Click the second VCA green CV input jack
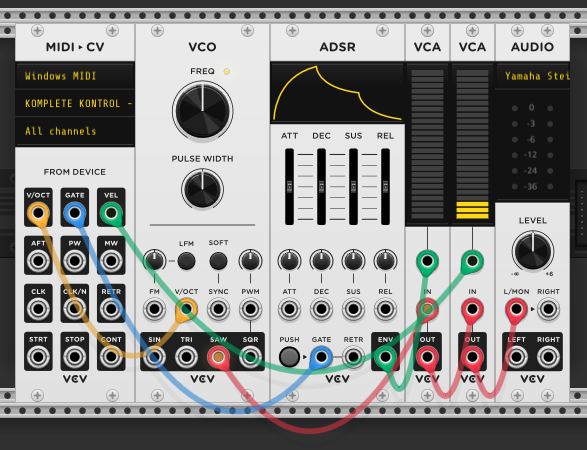The image size is (587, 450). [472, 261]
